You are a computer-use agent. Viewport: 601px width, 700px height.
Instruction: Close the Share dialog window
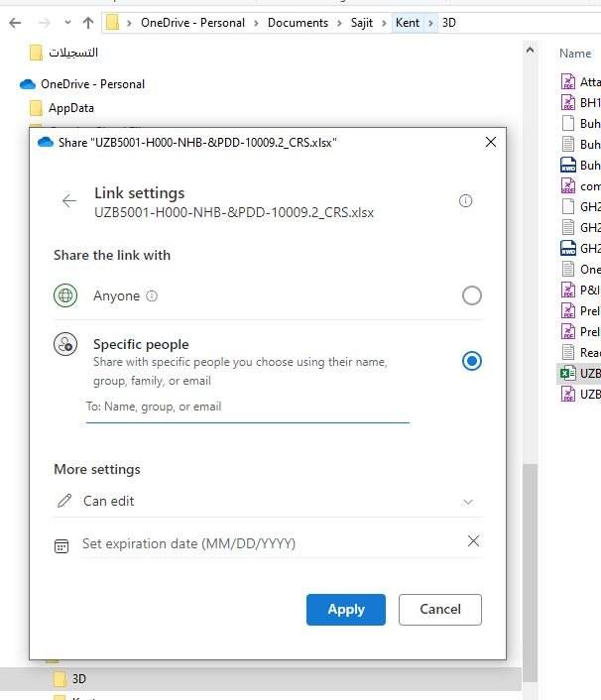(x=491, y=142)
